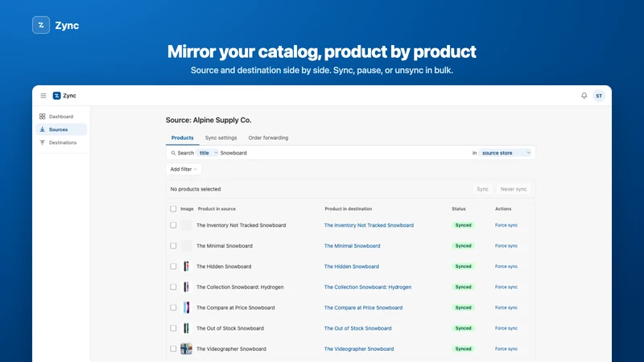Click the Never sync button
The width and height of the screenshot is (644, 362).
coord(514,189)
